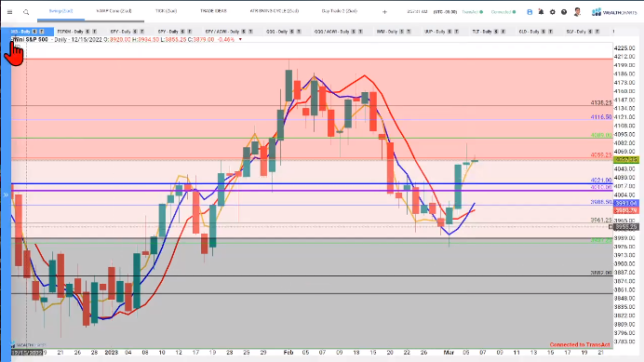Toggle the S button on GLD - Daily tab
The height and width of the screenshot is (362, 644).
[543, 32]
